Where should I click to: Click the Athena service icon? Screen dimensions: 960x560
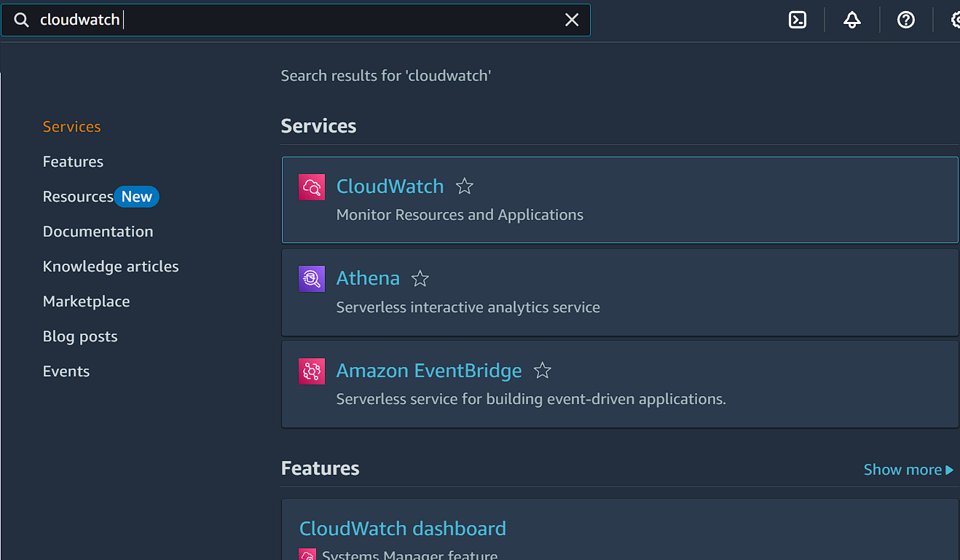tap(312, 279)
